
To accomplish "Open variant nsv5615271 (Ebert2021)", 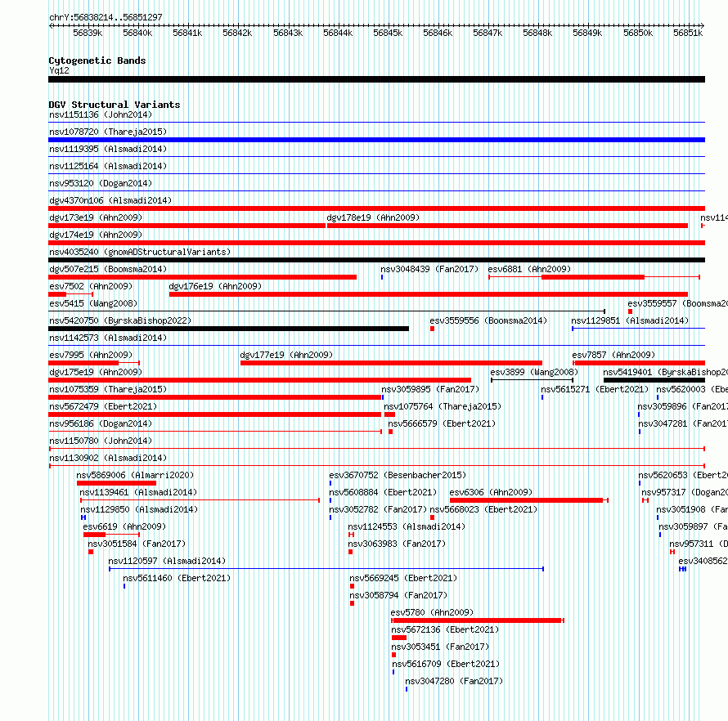I will point(595,389).
